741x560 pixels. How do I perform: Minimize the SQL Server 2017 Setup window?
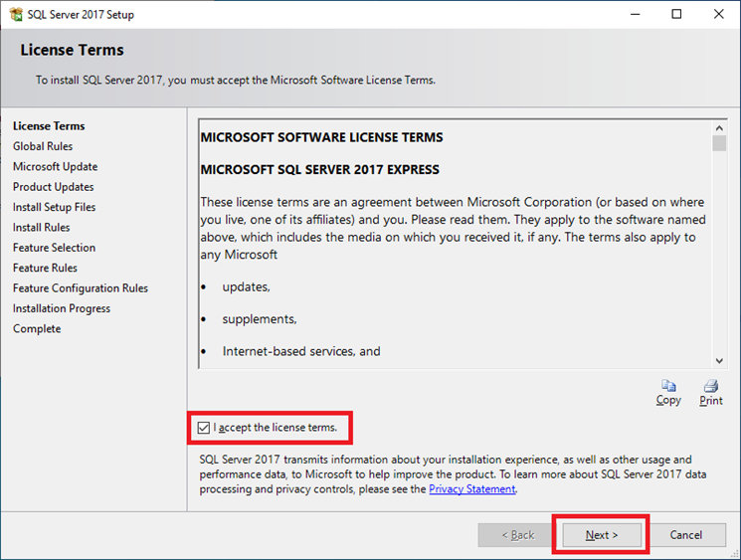pyautogui.click(x=636, y=14)
